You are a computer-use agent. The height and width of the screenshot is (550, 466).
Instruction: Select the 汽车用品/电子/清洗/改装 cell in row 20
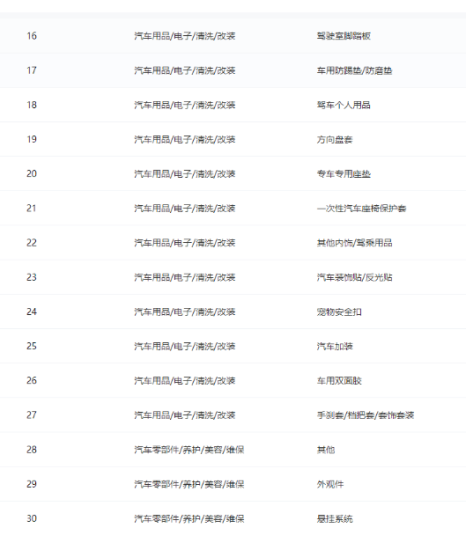point(185,174)
